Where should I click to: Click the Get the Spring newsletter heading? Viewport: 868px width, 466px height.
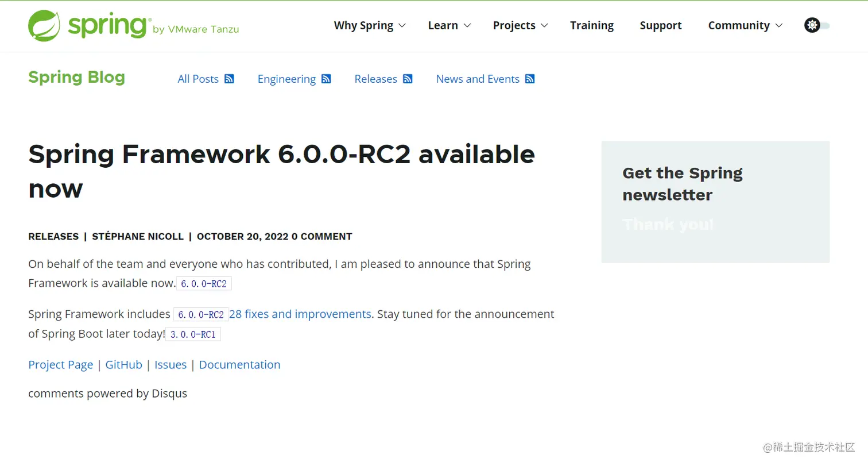point(683,184)
